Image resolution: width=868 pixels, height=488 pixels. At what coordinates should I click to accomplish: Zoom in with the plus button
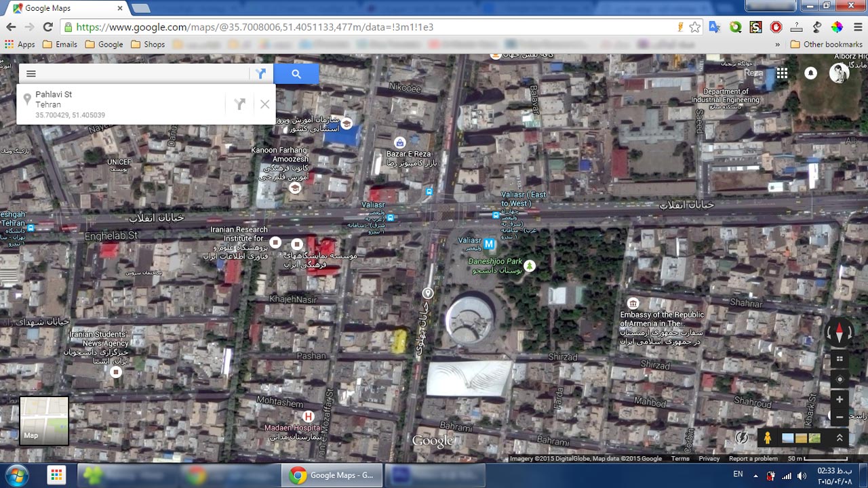click(x=840, y=400)
